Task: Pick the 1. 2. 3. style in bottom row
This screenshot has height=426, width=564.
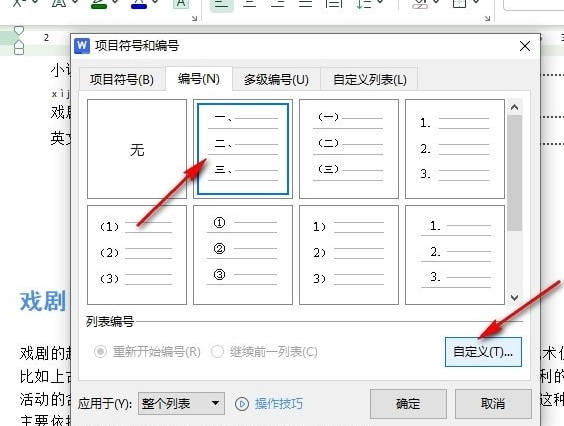Action: 455,255
